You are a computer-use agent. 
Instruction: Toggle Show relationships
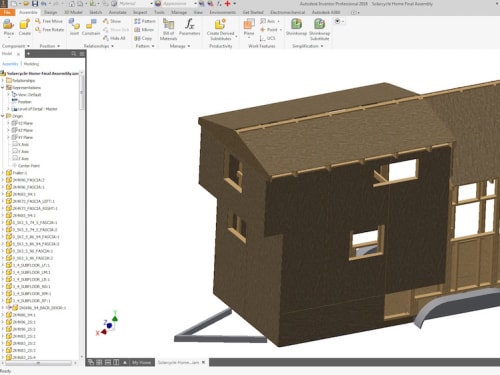(x=112, y=21)
